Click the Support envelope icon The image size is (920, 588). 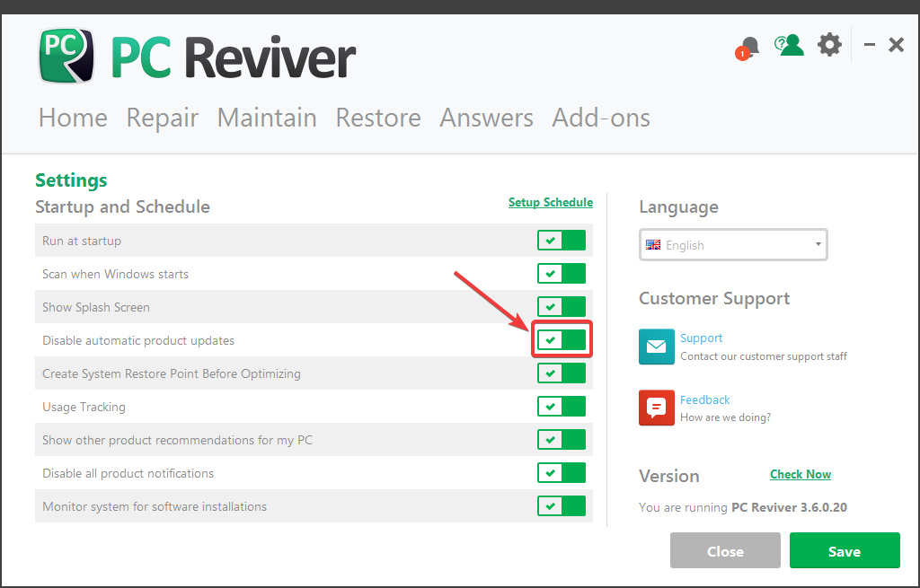click(x=656, y=347)
